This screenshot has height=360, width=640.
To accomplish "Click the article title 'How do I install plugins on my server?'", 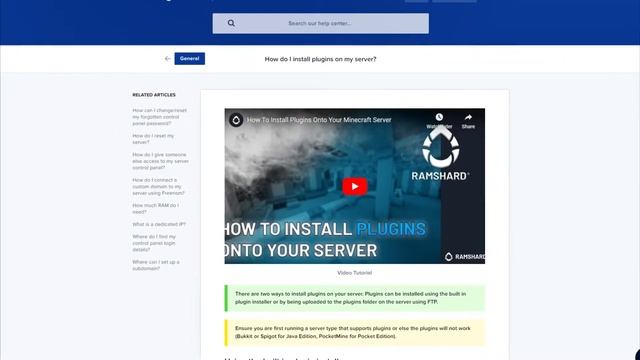I will click(320, 59).
